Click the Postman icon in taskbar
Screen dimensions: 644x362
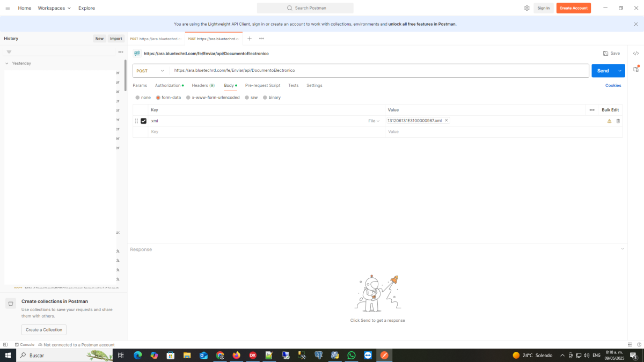[384, 355]
